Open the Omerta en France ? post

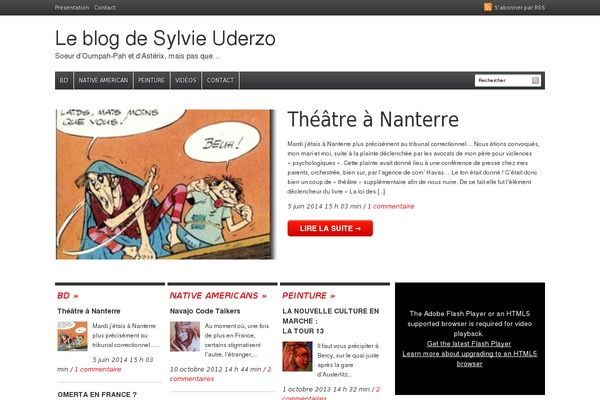[97, 395]
